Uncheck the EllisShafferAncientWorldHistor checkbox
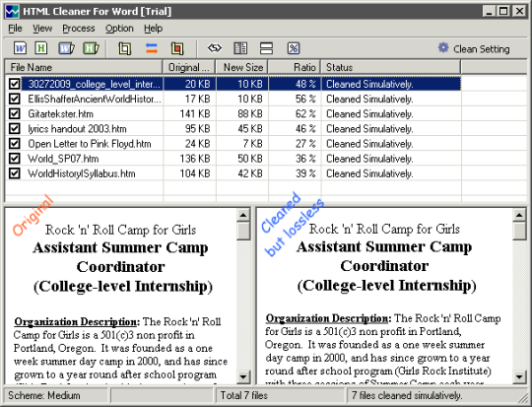 pos(14,99)
